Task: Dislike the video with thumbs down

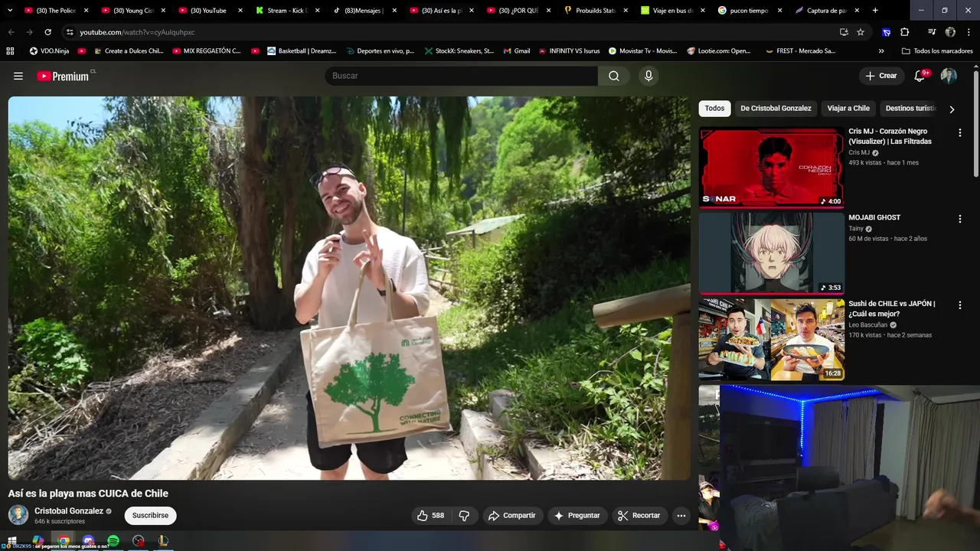Action: coord(464,516)
